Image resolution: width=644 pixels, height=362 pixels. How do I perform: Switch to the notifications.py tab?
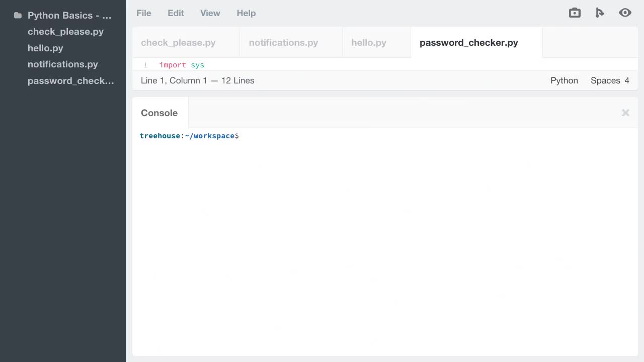[283, 43]
